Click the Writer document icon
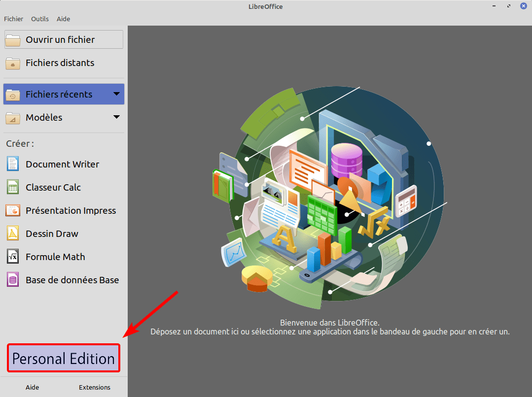 13,164
